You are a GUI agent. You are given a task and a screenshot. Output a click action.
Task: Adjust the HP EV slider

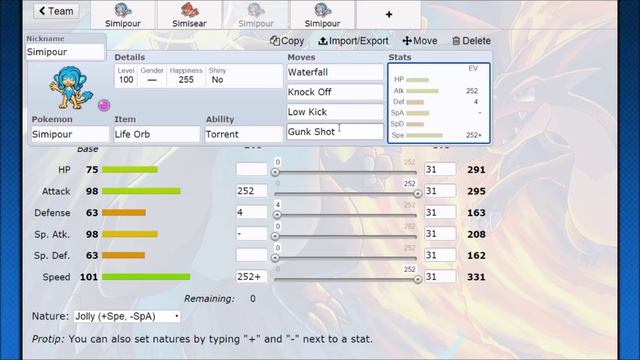[x=346, y=172]
